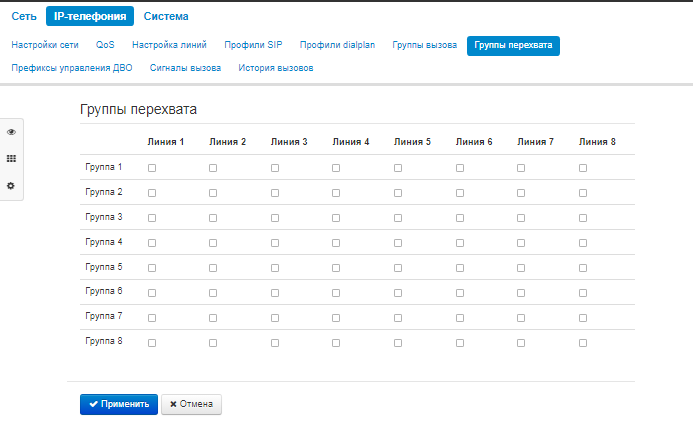Tick Линия 5 box in Группа 6 row
This screenshot has width=693, height=426.
click(398, 292)
